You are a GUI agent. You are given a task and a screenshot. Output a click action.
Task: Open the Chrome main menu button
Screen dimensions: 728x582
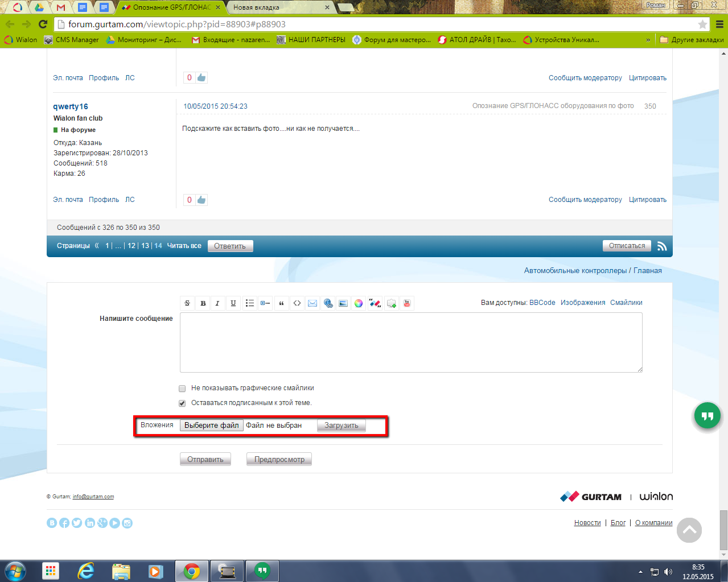point(719,24)
